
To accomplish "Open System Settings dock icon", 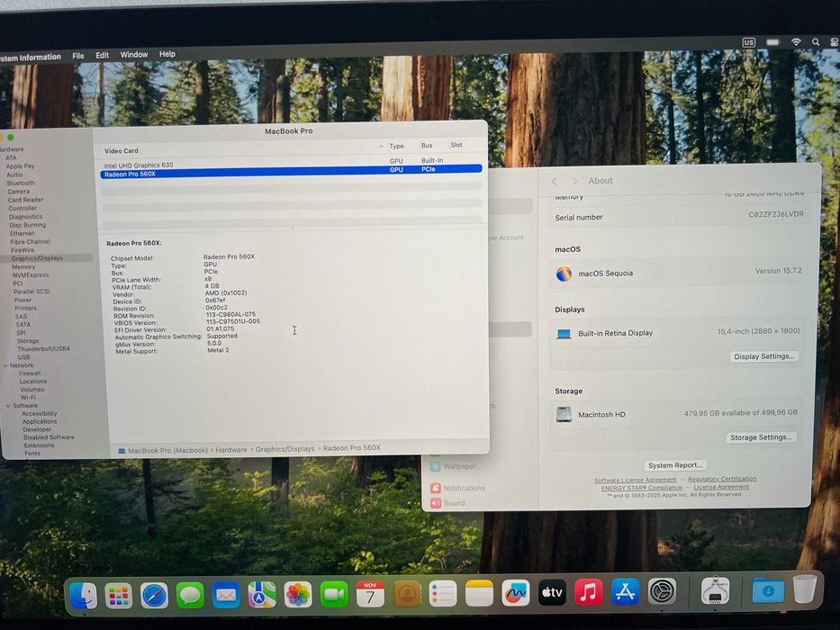I will [x=662, y=591].
